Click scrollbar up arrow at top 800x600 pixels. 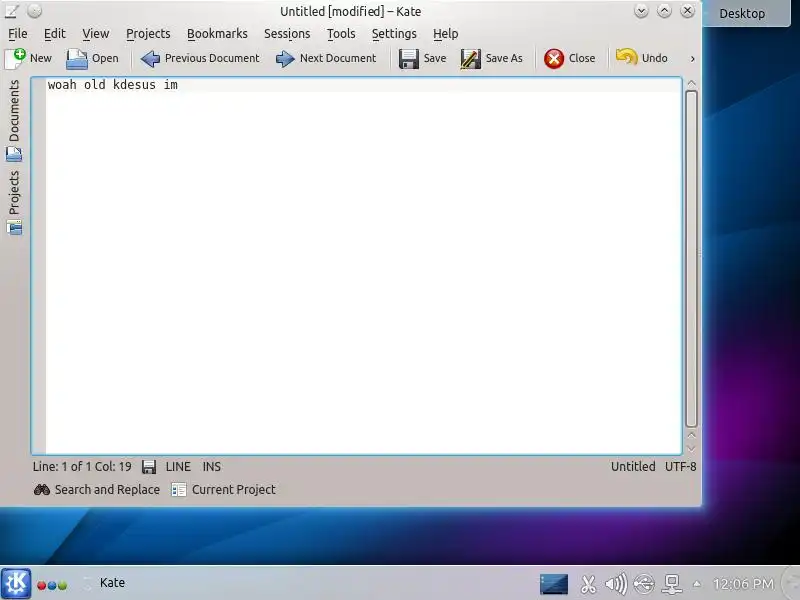pos(691,83)
